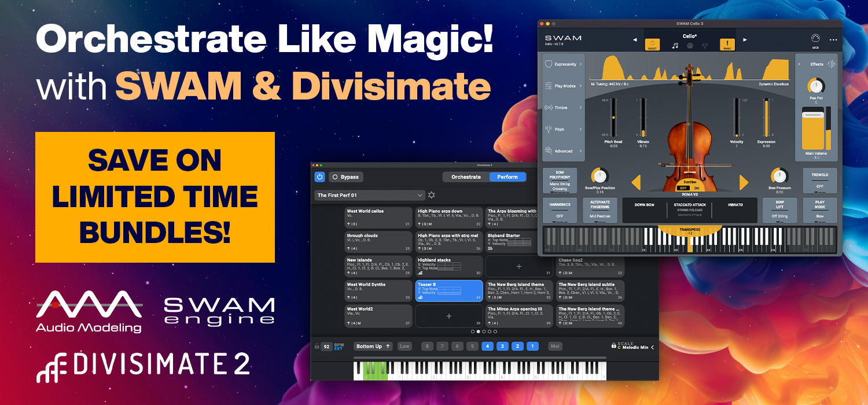Click the SWAM Reset icon button

pyautogui.click(x=652, y=44)
